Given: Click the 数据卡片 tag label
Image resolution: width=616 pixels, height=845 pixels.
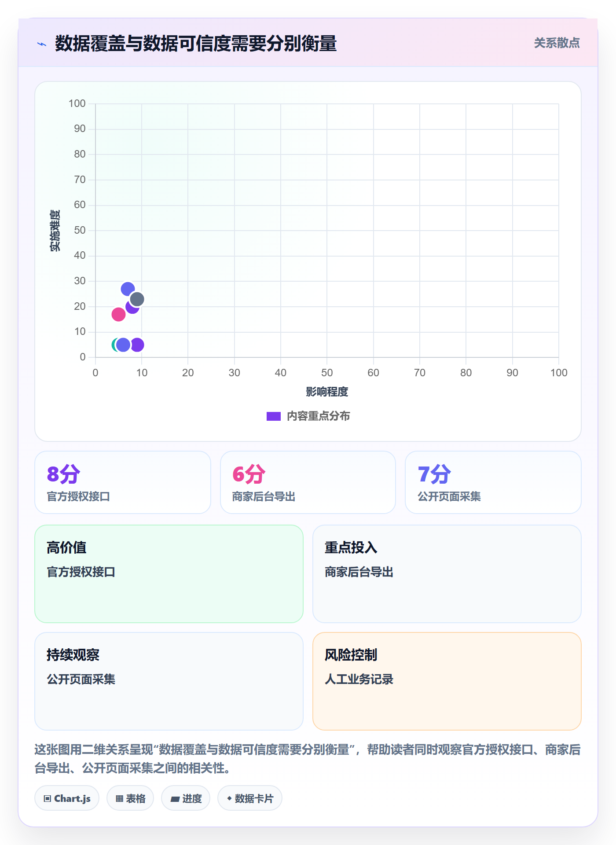Looking at the screenshot, I should pos(254,798).
